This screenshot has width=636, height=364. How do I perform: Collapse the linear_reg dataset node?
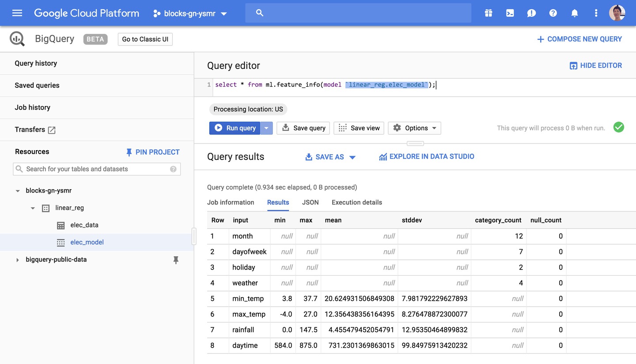click(x=33, y=208)
